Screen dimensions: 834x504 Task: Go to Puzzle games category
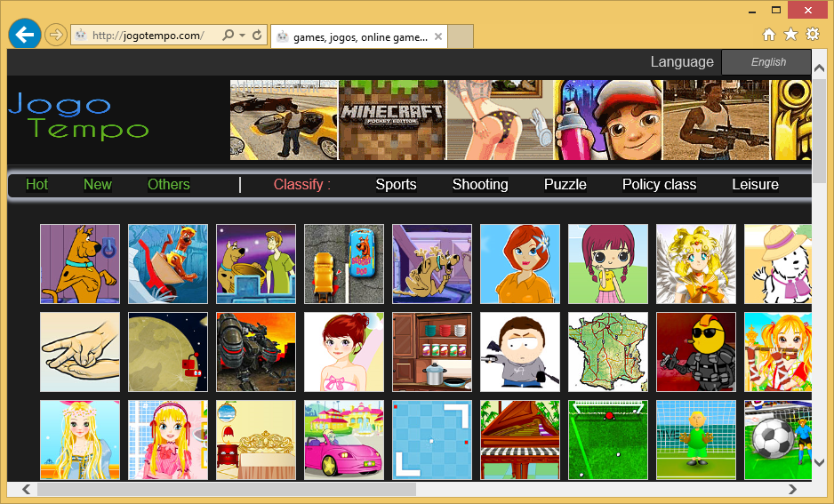[x=565, y=185]
